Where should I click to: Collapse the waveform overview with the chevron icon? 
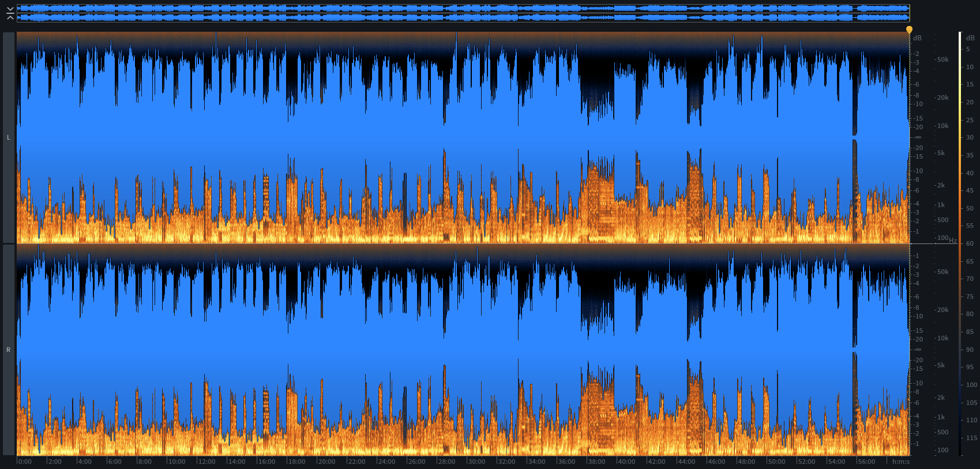pos(10,14)
